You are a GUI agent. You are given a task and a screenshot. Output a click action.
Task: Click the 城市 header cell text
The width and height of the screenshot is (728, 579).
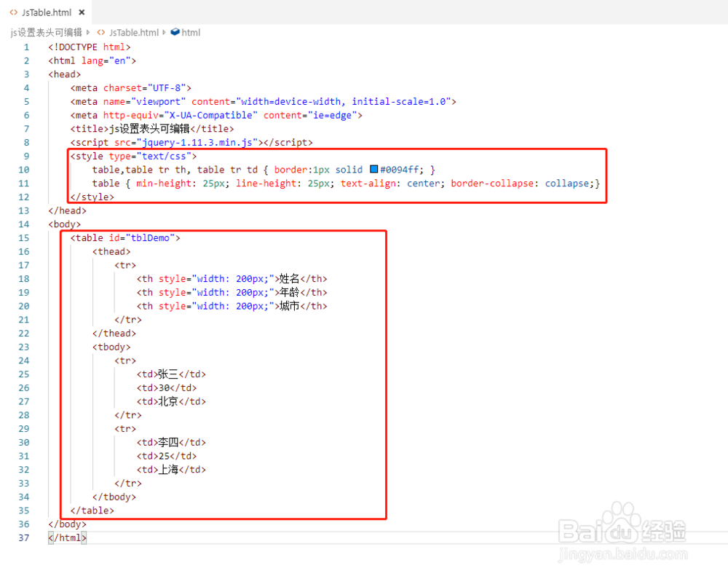tap(289, 306)
